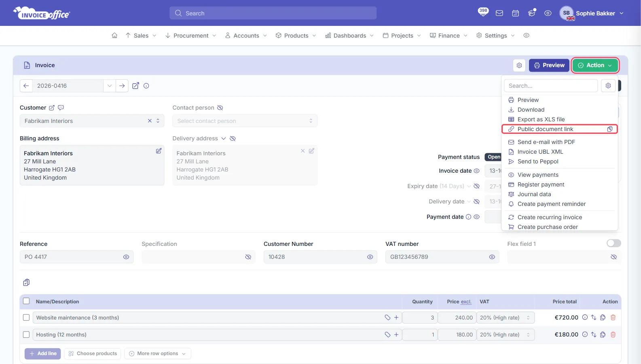
Task: Open the Finance menu
Action: pos(448,36)
